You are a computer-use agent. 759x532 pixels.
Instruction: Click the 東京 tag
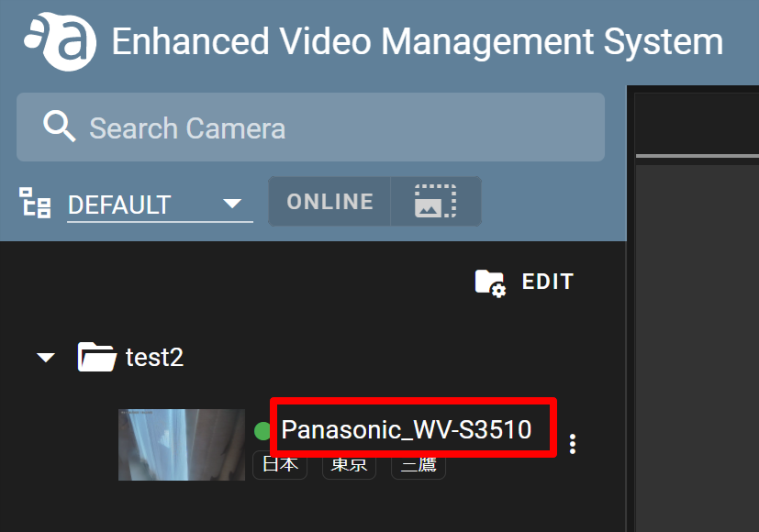click(349, 465)
